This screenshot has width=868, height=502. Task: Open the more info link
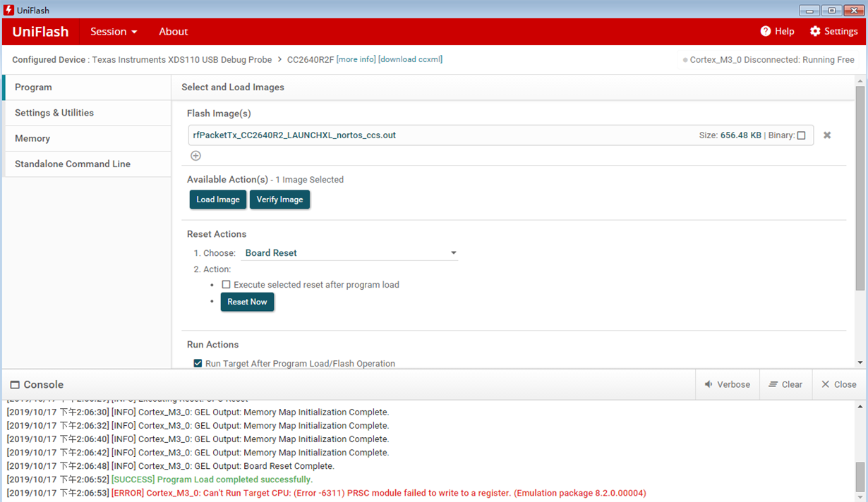356,60
